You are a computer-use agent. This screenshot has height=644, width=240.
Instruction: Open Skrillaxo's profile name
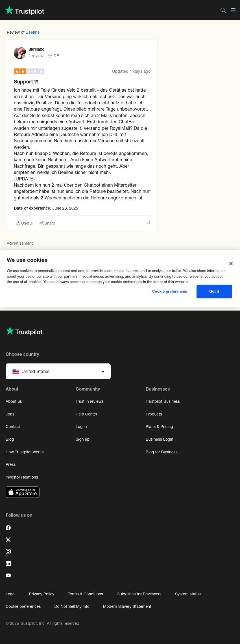pyautogui.click(x=36, y=49)
